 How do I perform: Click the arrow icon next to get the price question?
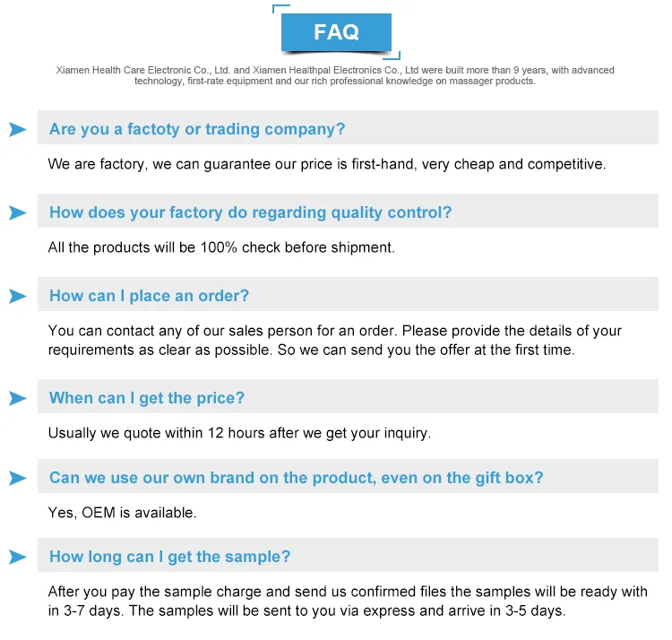point(17,398)
